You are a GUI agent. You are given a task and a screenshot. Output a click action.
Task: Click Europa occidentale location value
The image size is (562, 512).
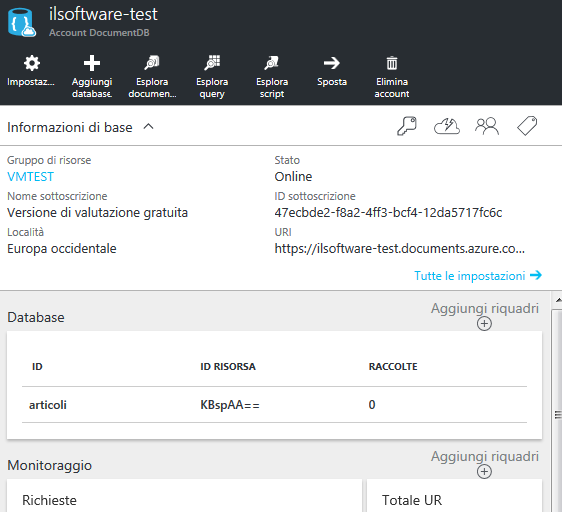[x=62, y=248]
